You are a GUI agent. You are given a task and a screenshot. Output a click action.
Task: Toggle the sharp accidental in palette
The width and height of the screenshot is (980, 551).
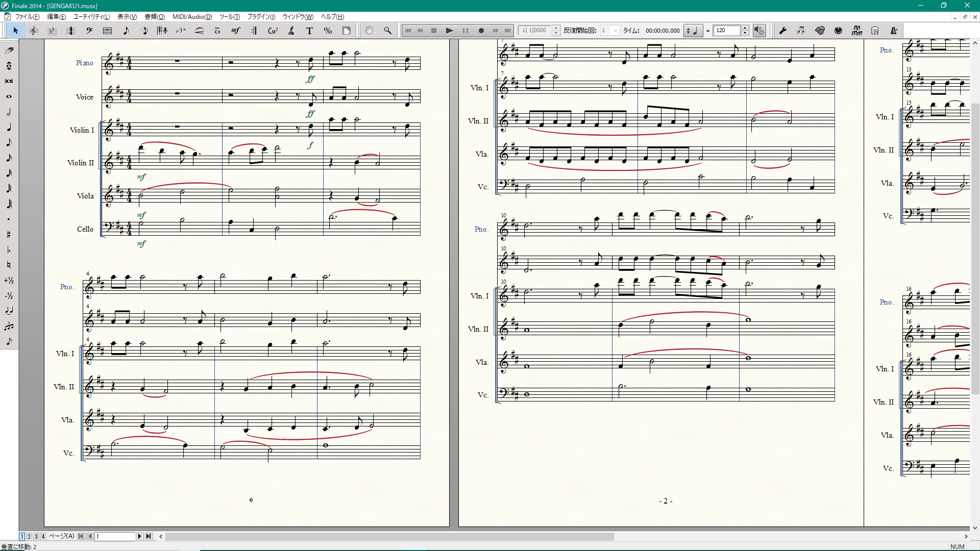click(x=9, y=235)
